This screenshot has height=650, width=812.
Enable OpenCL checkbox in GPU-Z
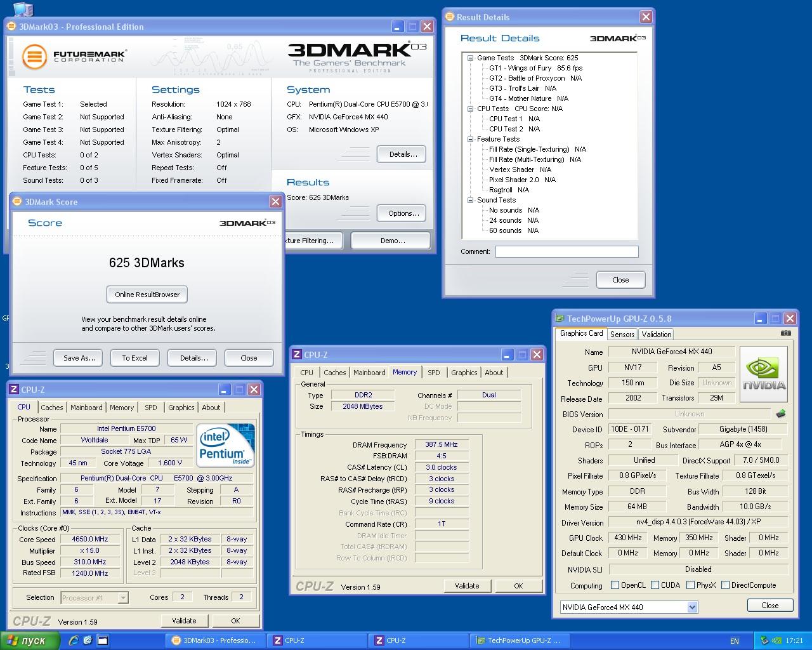pyautogui.click(x=615, y=585)
